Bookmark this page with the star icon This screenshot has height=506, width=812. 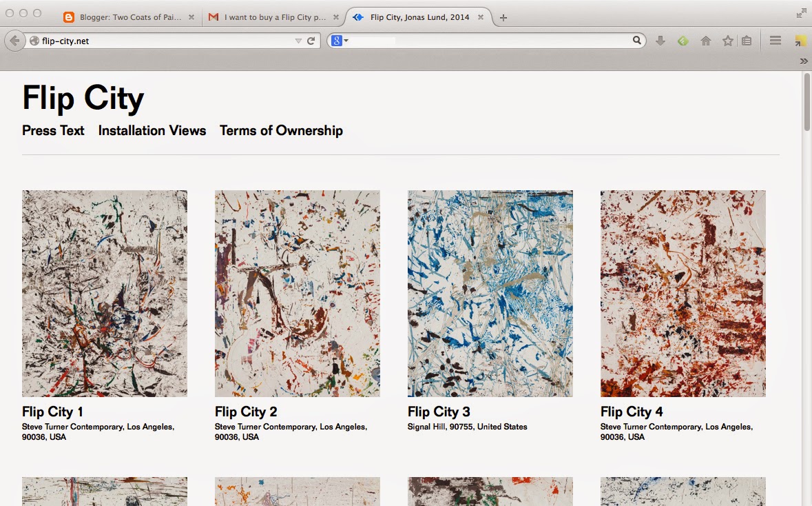(727, 41)
